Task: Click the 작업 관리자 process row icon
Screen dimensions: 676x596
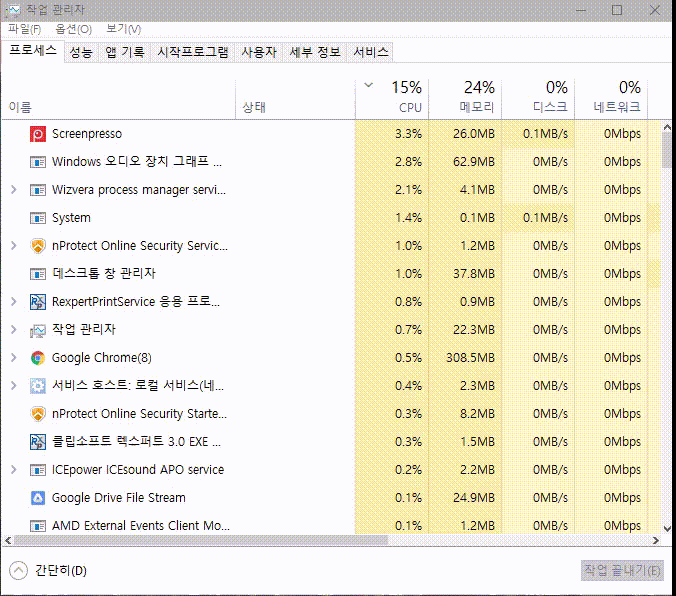Action: 38,330
